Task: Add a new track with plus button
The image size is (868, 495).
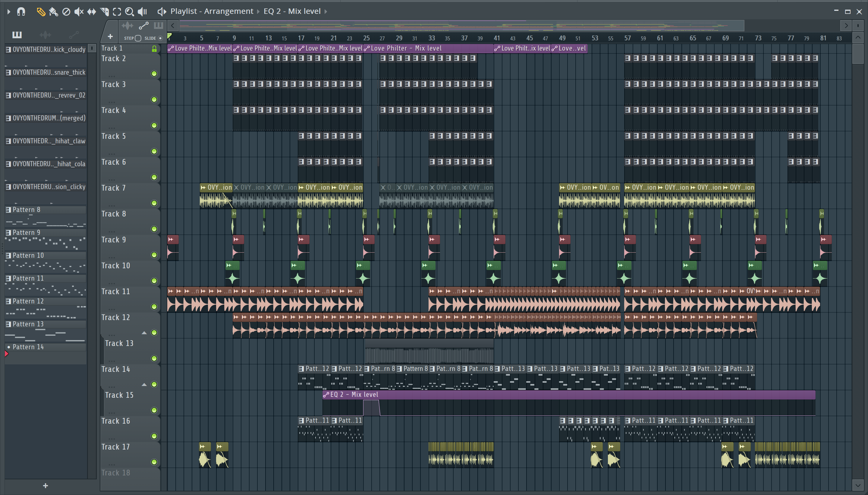Action: tap(110, 36)
